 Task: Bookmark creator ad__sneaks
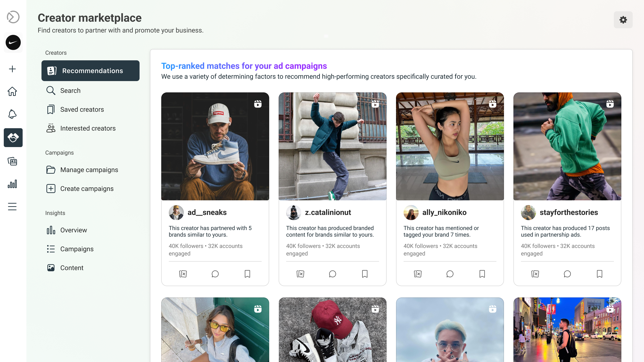[247, 274]
